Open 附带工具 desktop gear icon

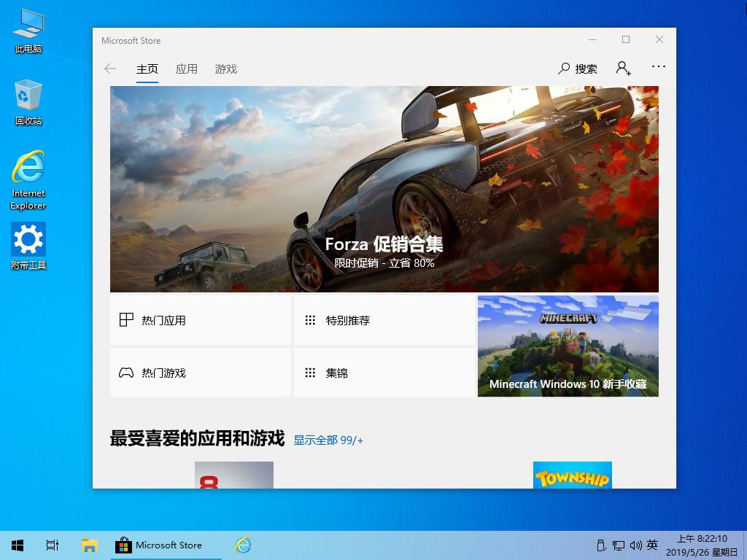point(28,246)
